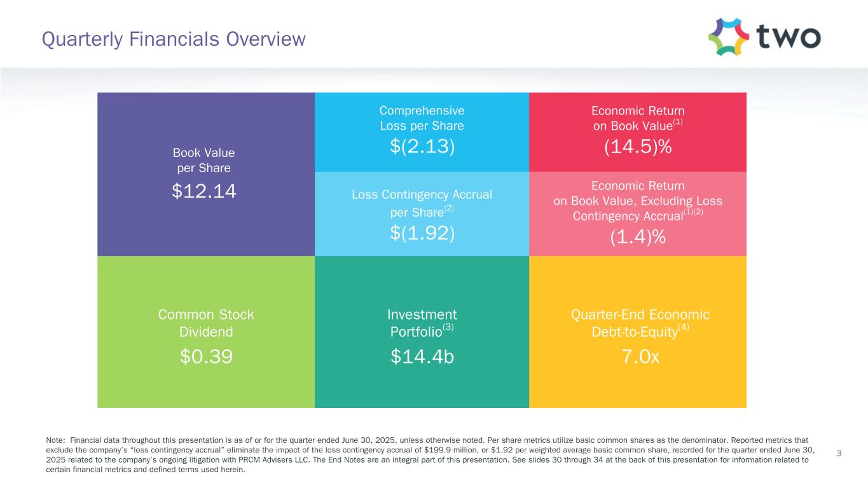Select the purple Book Value per Share tile
This screenshot has height=488, width=868.
pos(206,174)
